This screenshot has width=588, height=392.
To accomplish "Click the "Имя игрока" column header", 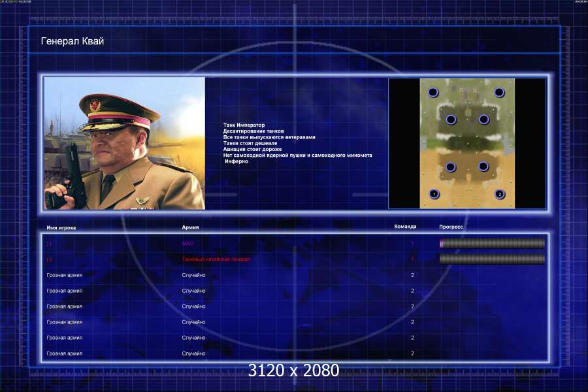I will 61,228.
